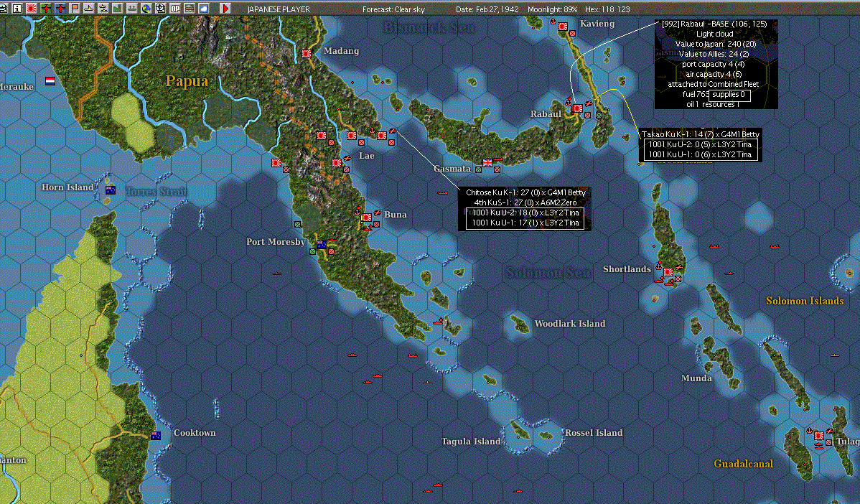The width and height of the screenshot is (860, 504).
Task: Click the anchor port icon at Kavieng
Action: pyautogui.click(x=553, y=22)
